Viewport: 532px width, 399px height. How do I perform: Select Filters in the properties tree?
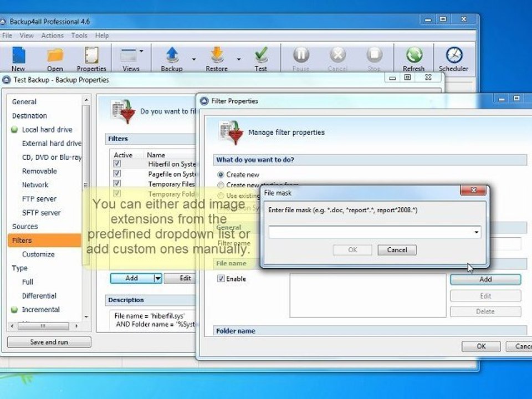click(44, 240)
